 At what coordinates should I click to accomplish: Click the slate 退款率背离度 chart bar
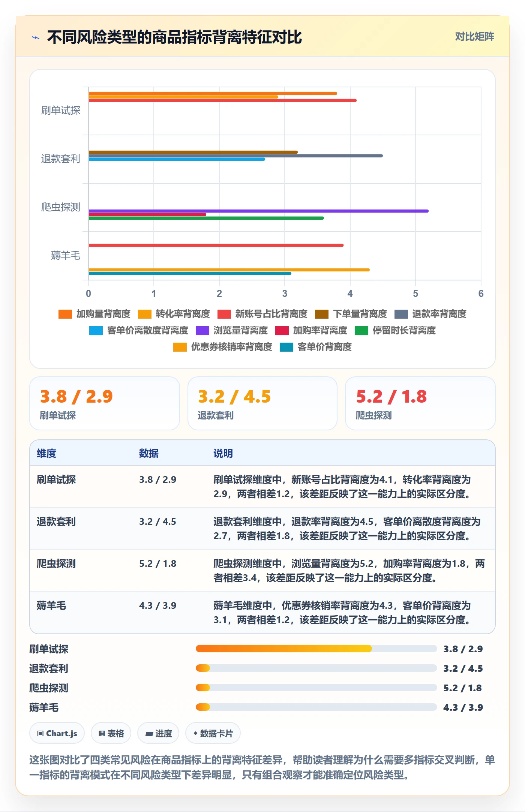coord(235,156)
